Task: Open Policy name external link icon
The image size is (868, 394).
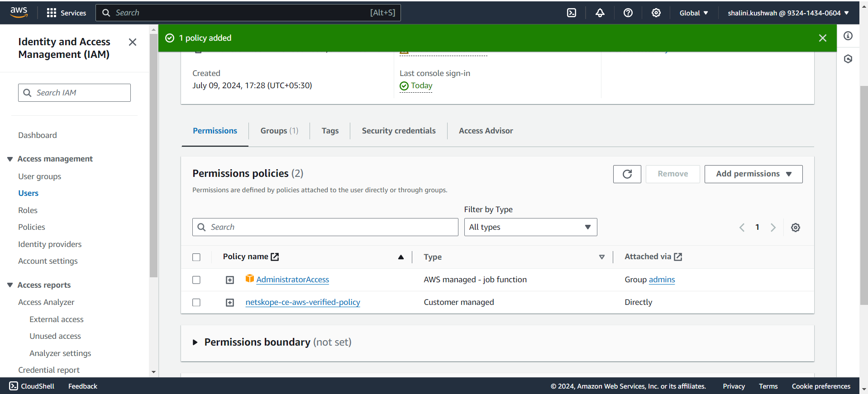Action: click(275, 257)
